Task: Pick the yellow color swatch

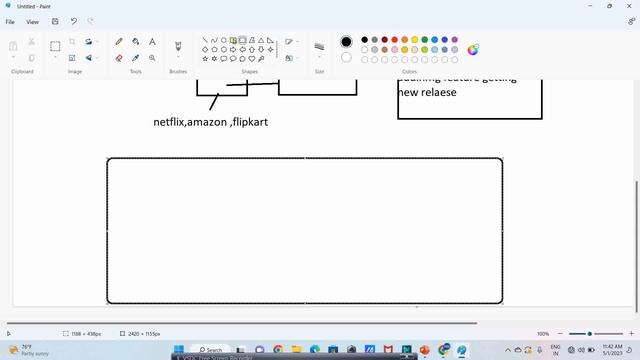Action: [x=415, y=40]
